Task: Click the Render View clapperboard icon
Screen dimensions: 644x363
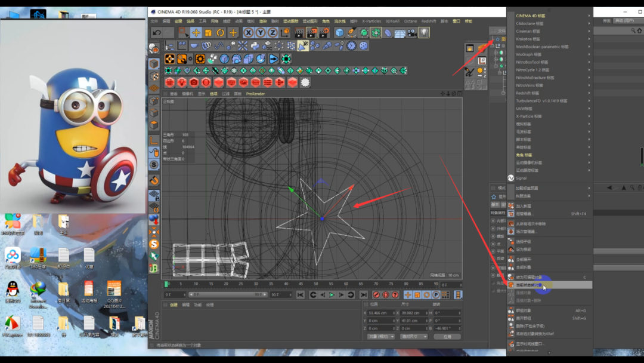Action: (x=299, y=32)
